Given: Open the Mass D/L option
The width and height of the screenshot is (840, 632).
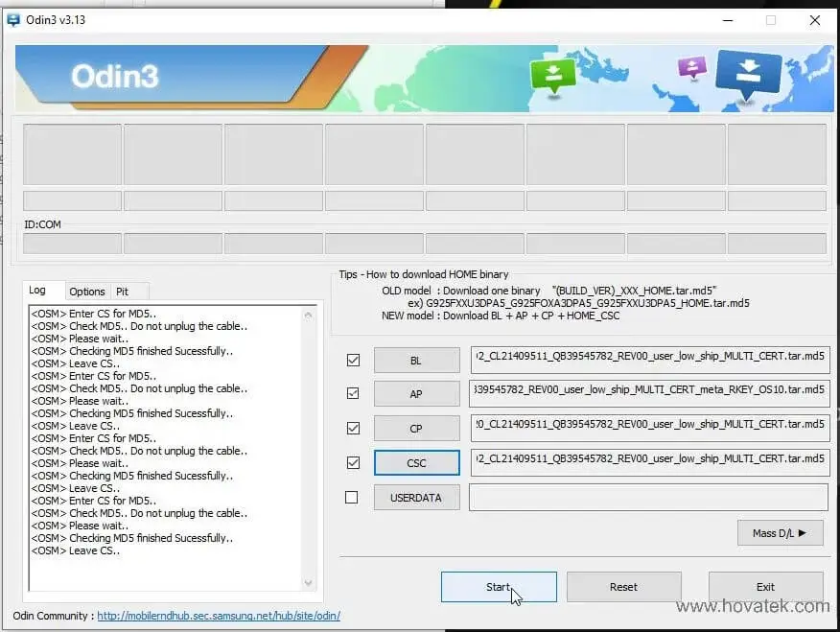Looking at the screenshot, I should (x=780, y=532).
